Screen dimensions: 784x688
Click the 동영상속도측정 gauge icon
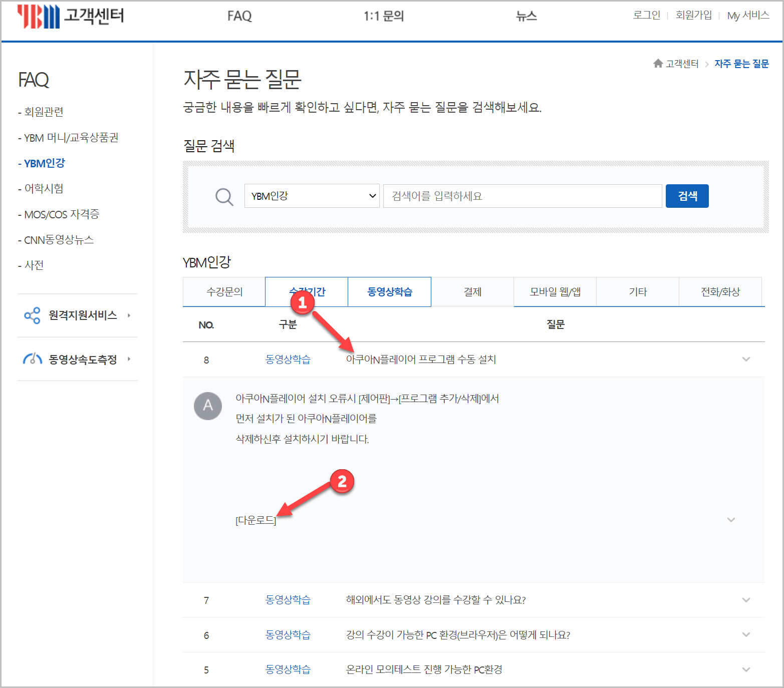coord(32,359)
